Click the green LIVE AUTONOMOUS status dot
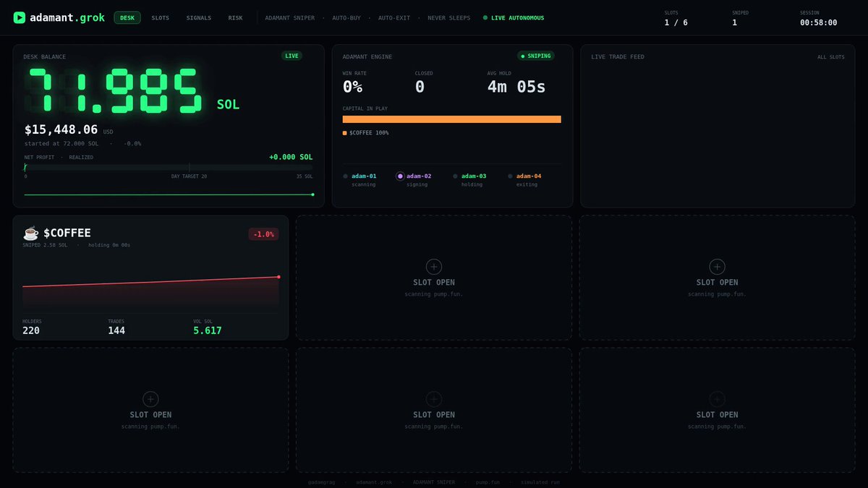The image size is (868, 488). [485, 17]
